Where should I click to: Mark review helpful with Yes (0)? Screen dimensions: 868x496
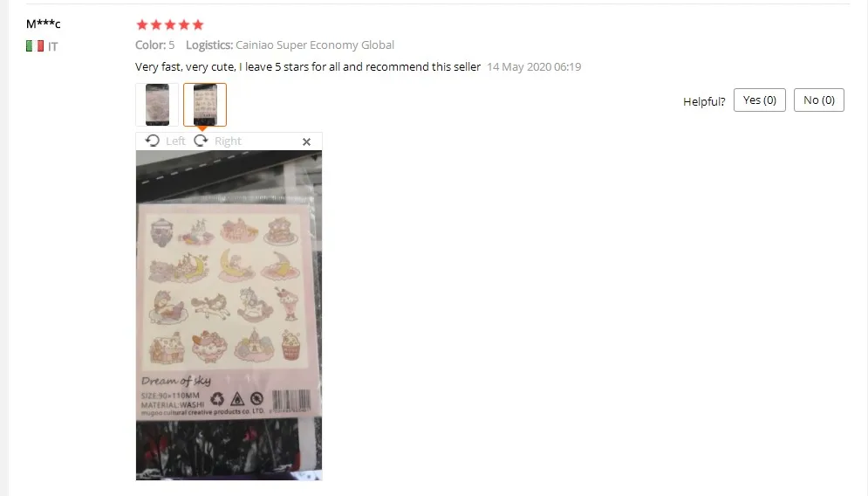(760, 100)
